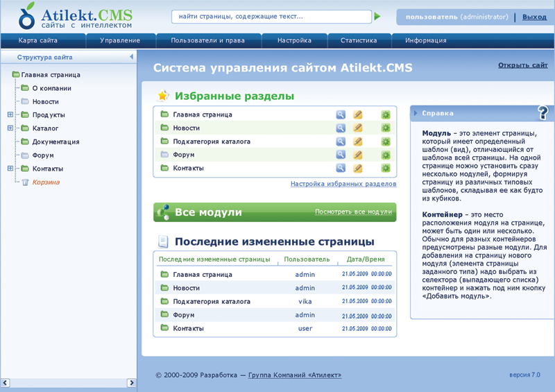Click Дата/Время column header
Screen dimensions: 555x392
click(366, 259)
